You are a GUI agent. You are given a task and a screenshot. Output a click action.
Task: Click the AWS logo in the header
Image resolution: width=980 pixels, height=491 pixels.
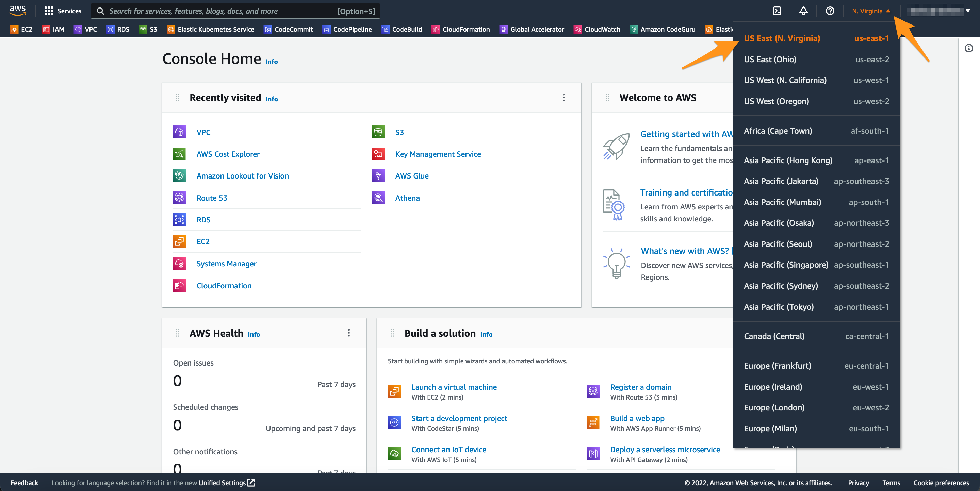(17, 11)
